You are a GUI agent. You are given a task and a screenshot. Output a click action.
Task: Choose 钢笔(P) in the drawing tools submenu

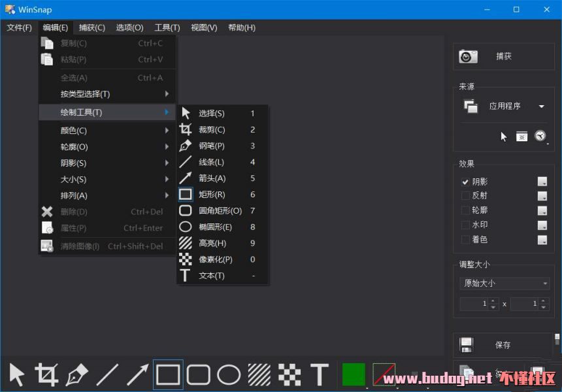point(222,146)
